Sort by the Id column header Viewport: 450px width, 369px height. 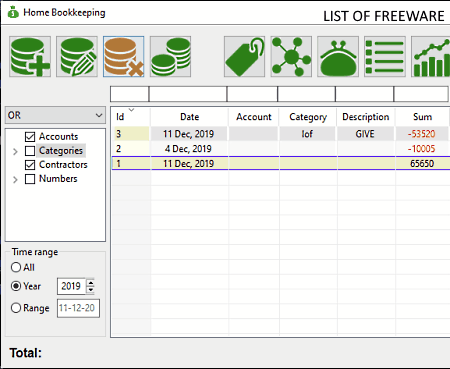coord(130,117)
